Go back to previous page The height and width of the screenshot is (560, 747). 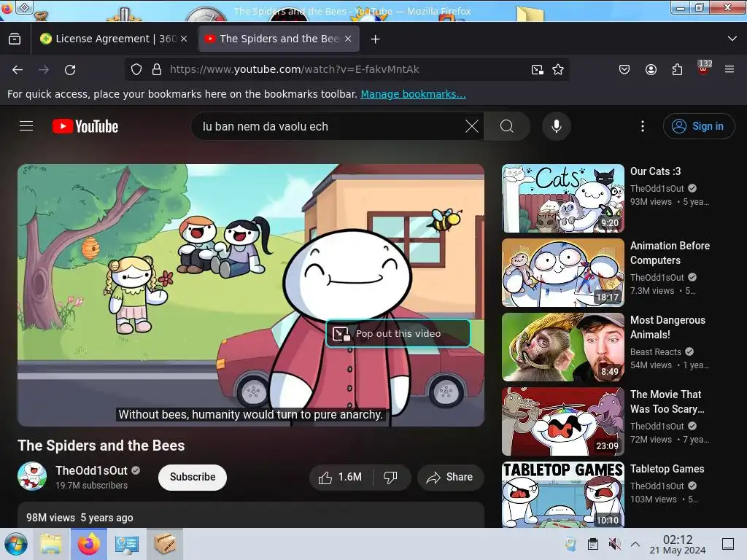[18, 69]
